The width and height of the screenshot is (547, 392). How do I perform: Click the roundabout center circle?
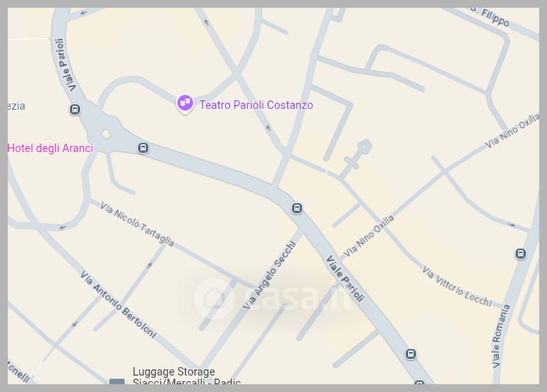pos(106,134)
